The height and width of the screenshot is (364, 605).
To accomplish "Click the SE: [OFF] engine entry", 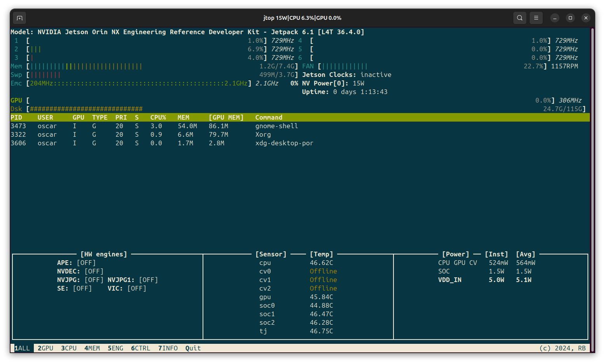I will pyautogui.click(x=75, y=288).
